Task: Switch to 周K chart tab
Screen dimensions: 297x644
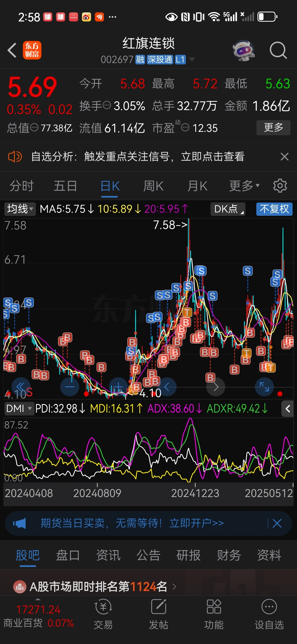Action: pos(153,186)
